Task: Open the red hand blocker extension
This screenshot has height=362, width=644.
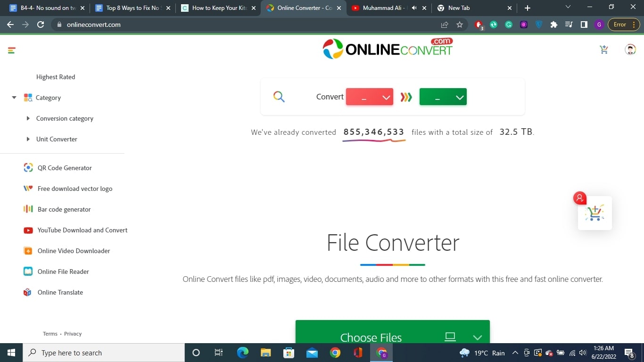Action: pos(479,25)
